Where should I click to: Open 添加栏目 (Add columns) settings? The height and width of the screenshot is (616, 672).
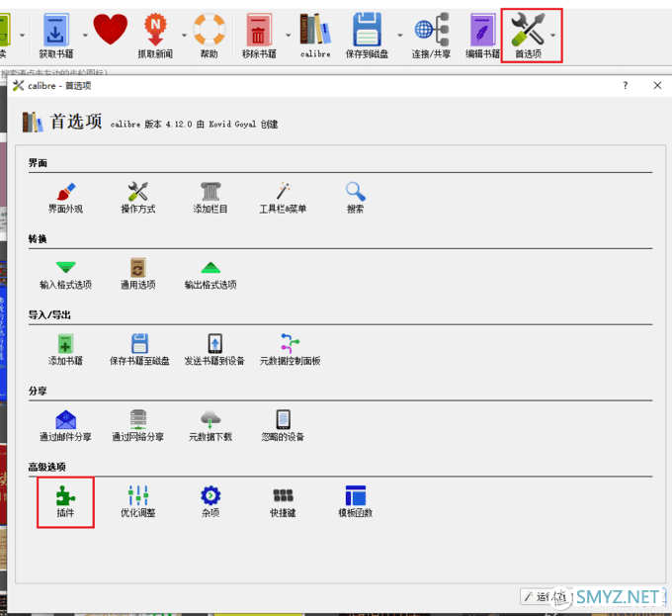210,198
